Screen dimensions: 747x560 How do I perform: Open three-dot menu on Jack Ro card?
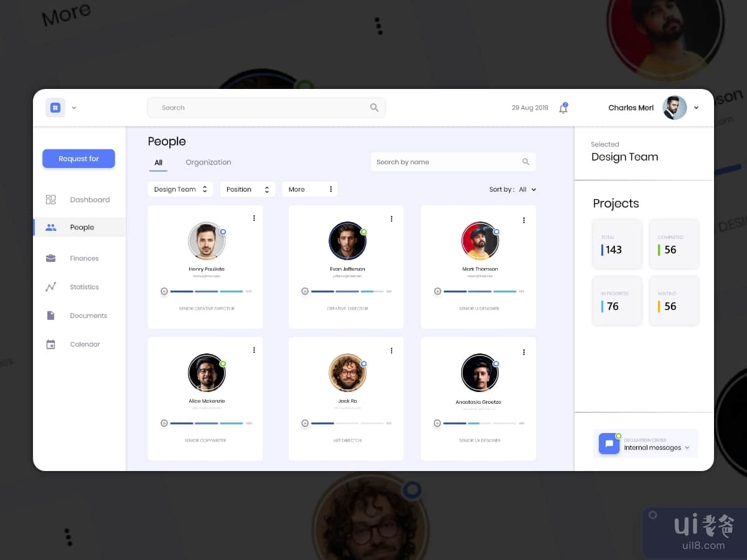pyautogui.click(x=392, y=350)
